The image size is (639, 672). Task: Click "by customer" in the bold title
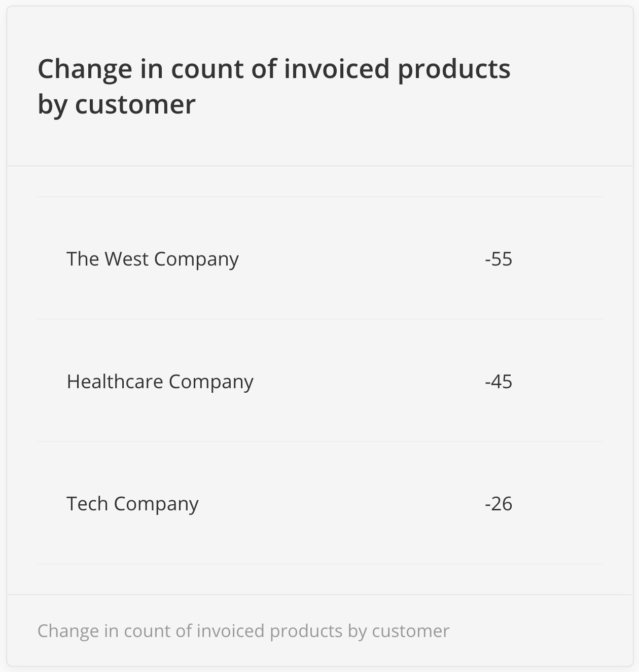(117, 104)
